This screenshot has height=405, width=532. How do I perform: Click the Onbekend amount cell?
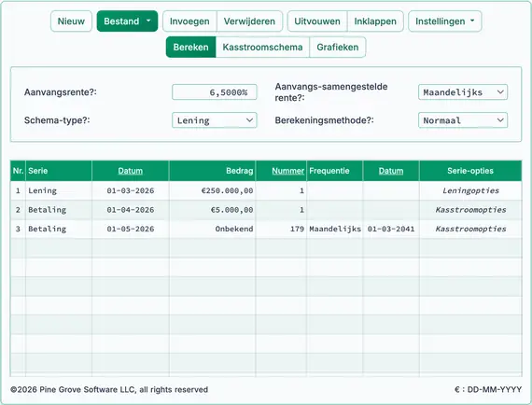tap(213, 229)
